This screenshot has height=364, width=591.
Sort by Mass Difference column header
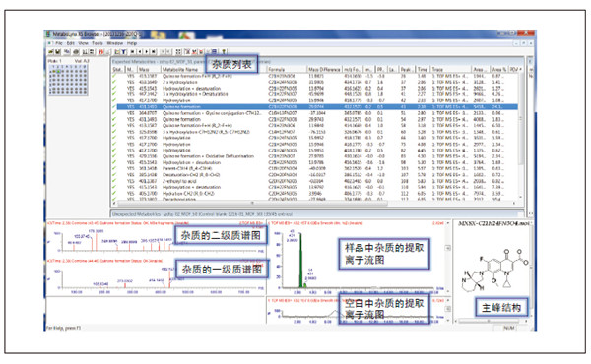pyautogui.click(x=324, y=69)
